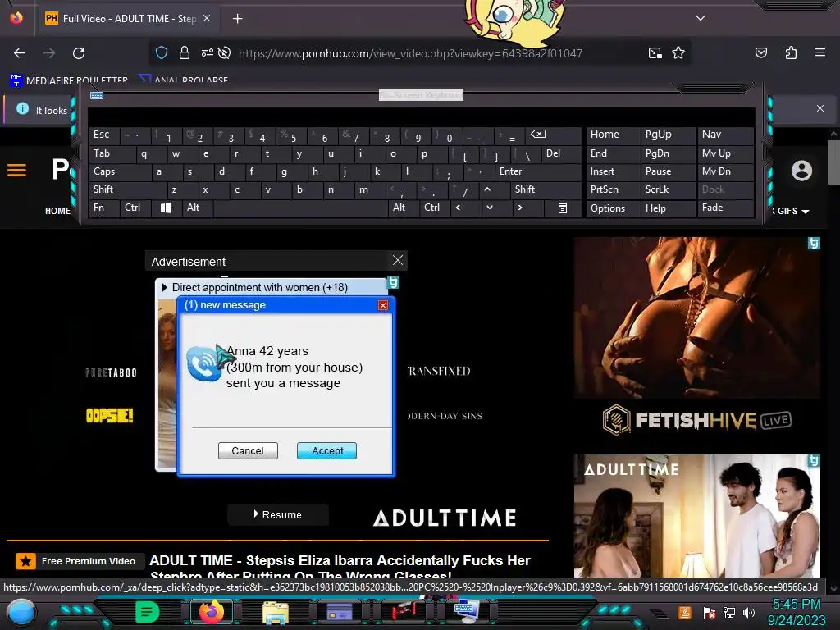
Task: Expand the GIFS dropdown in site navigation
Action: [793, 211]
